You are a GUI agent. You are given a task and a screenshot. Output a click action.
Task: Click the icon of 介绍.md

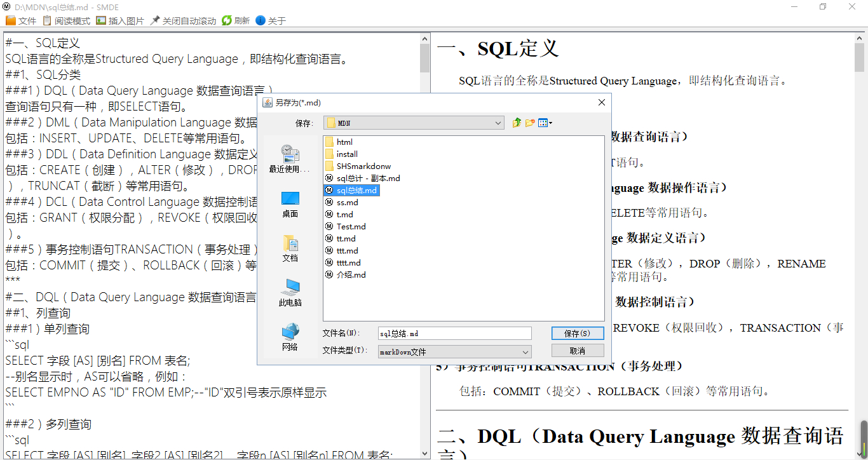pos(329,274)
